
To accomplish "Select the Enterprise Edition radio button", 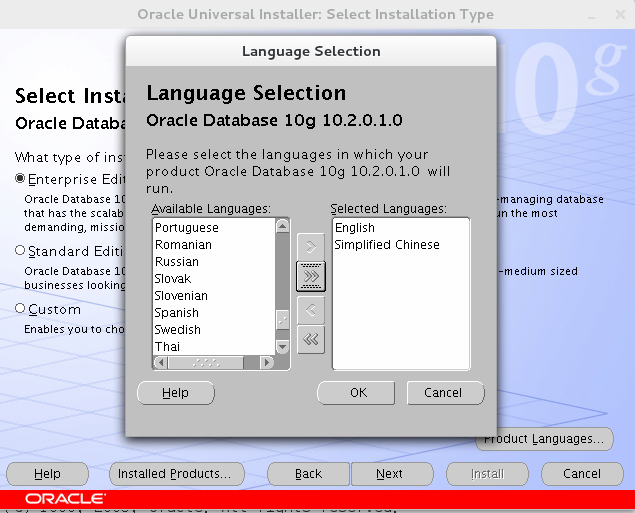I will click(x=20, y=178).
